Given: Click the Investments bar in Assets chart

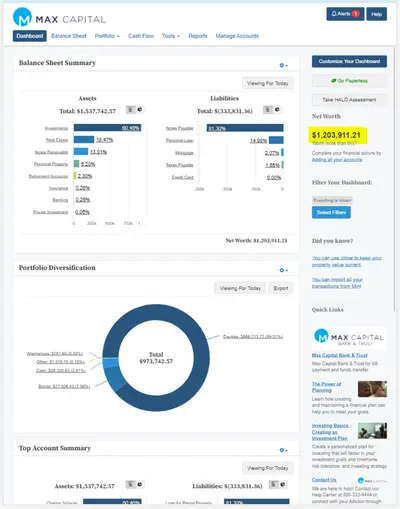Looking at the screenshot, I should [107, 128].
